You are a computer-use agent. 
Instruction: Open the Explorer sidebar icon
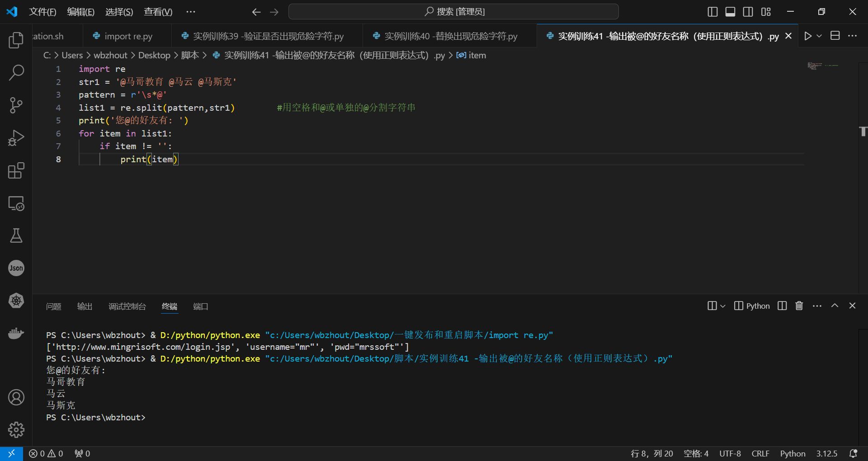pos(16,40)
